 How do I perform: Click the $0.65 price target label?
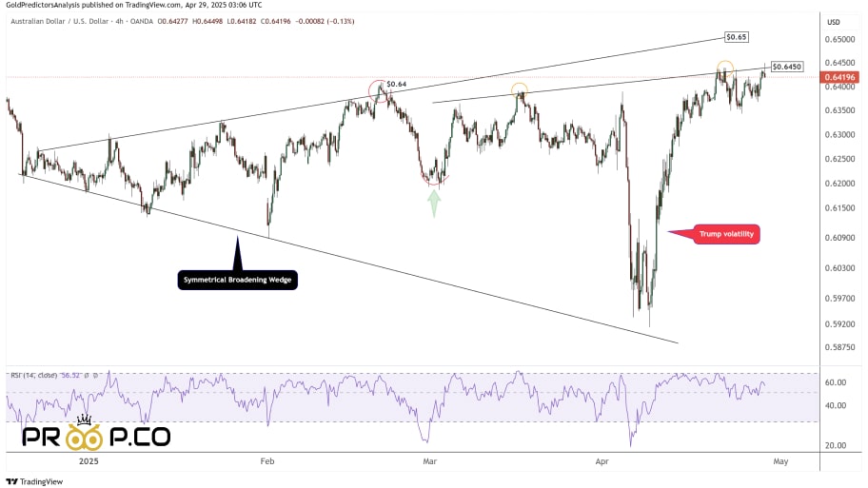[x=736, y=37]
